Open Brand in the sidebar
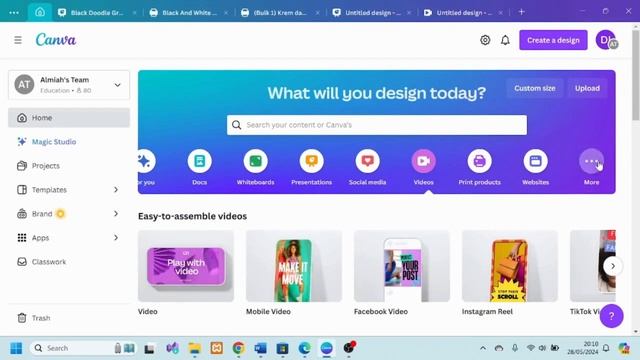Screen dimensions: 640x360 click(x=42, y=214)
